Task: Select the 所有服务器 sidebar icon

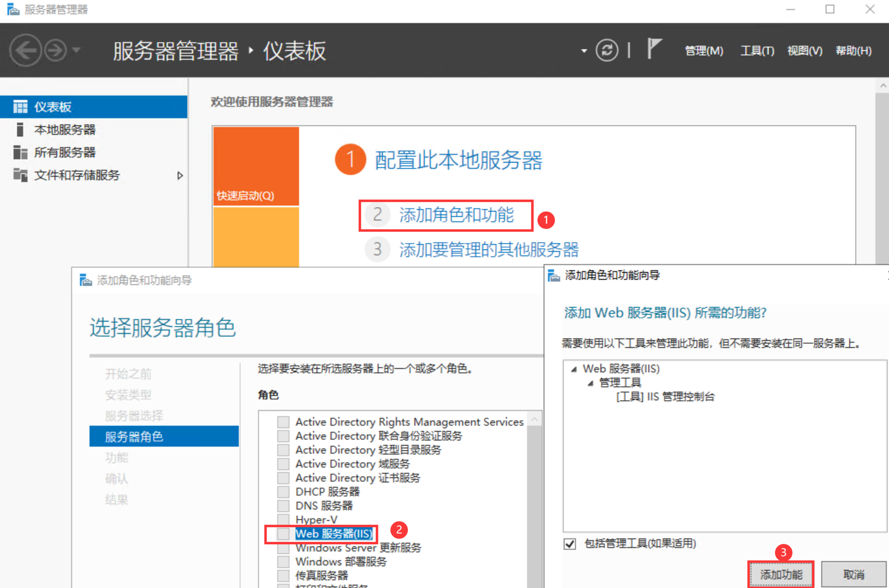Action: coord(20,152)
